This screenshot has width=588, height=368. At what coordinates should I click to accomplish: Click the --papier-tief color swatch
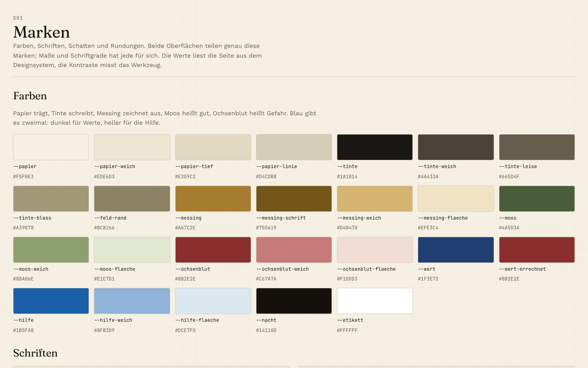[x=213, y=147]
